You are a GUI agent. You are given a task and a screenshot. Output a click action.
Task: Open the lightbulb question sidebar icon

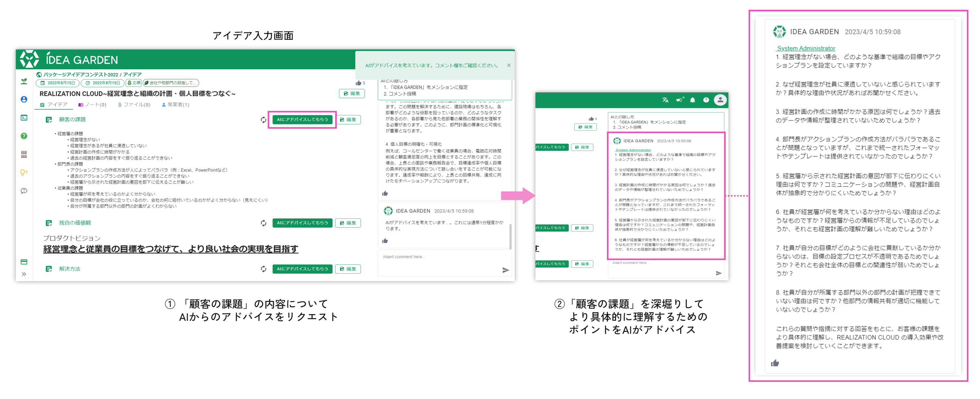point(24,173)
